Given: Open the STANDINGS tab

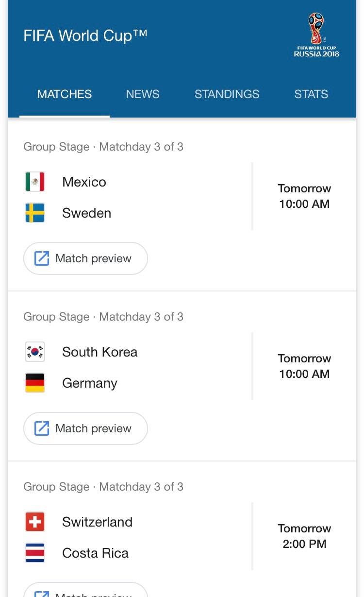Looking at the screenshot, I should coord(227,94).
